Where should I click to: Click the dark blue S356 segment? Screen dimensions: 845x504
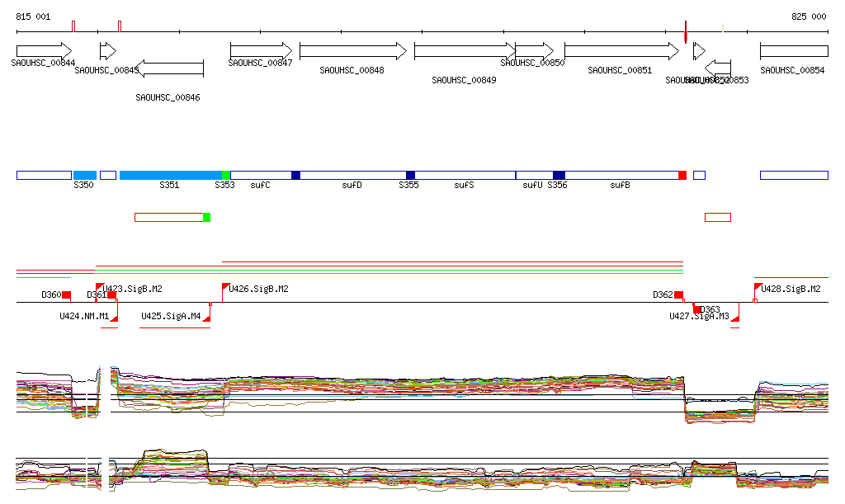click(x=559, y=175)
